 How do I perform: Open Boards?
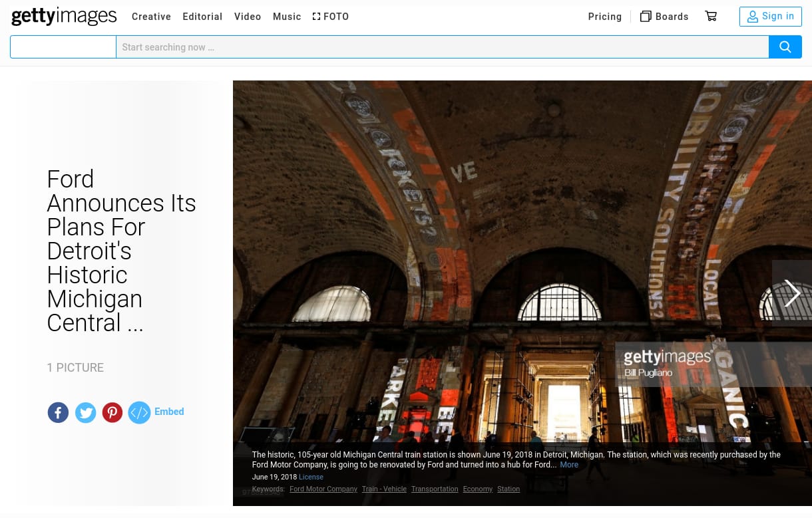coord(664,17)
